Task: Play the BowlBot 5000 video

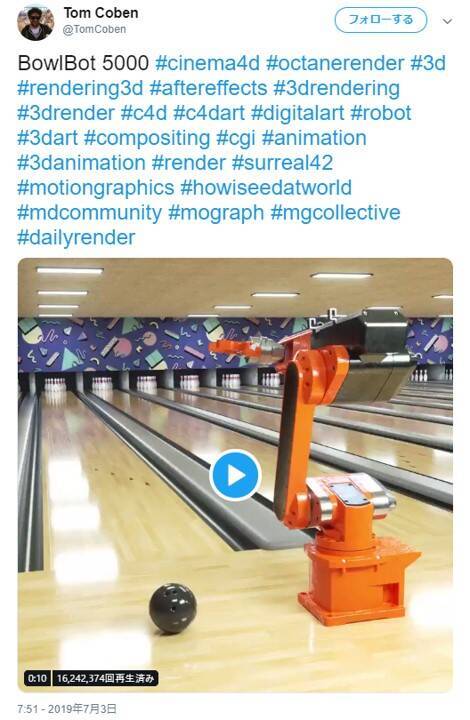Action: point(235,475)
